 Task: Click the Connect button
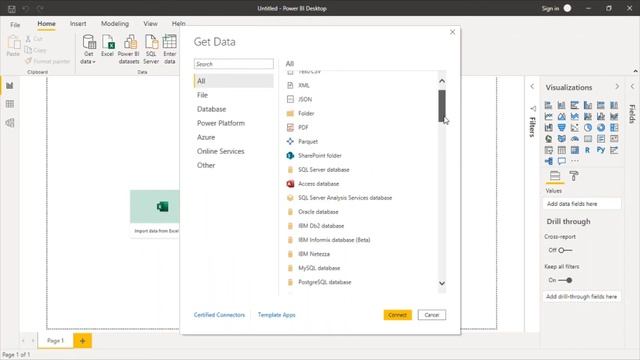pyautogui.click(x=398, y=315)
